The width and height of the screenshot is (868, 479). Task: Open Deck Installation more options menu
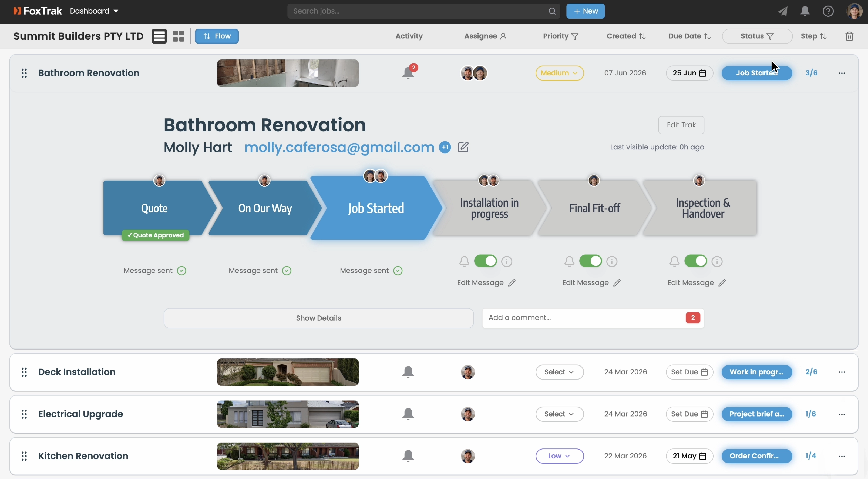point(842,372)
